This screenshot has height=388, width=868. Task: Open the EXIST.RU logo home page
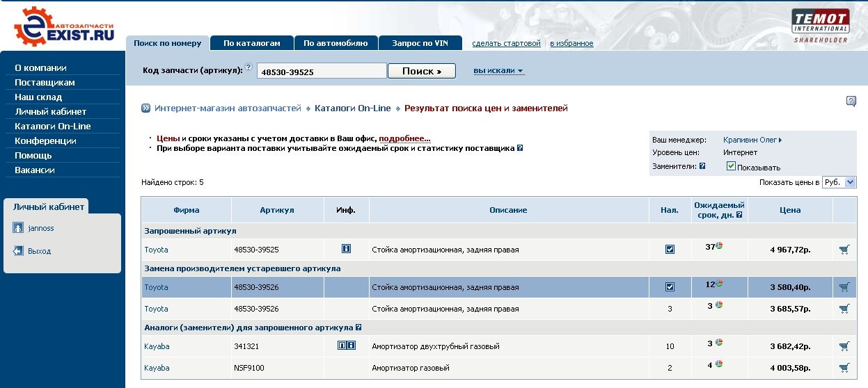point(63,28)
